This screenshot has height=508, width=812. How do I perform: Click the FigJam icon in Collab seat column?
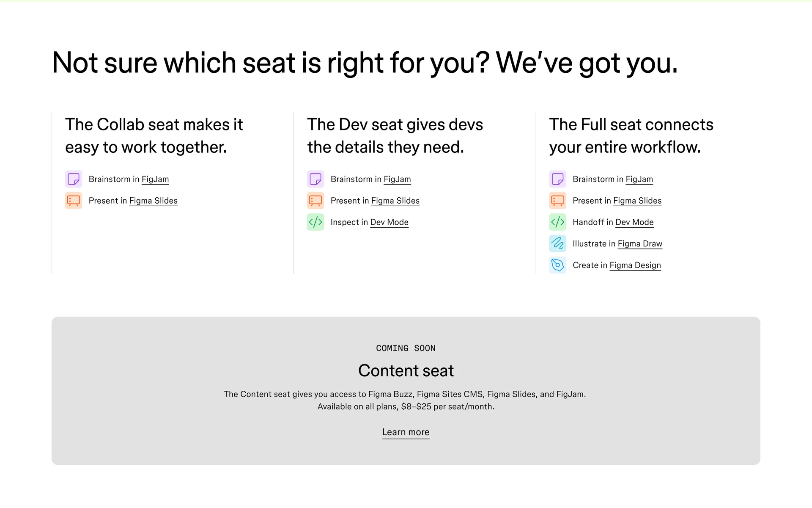click(74, 179)
